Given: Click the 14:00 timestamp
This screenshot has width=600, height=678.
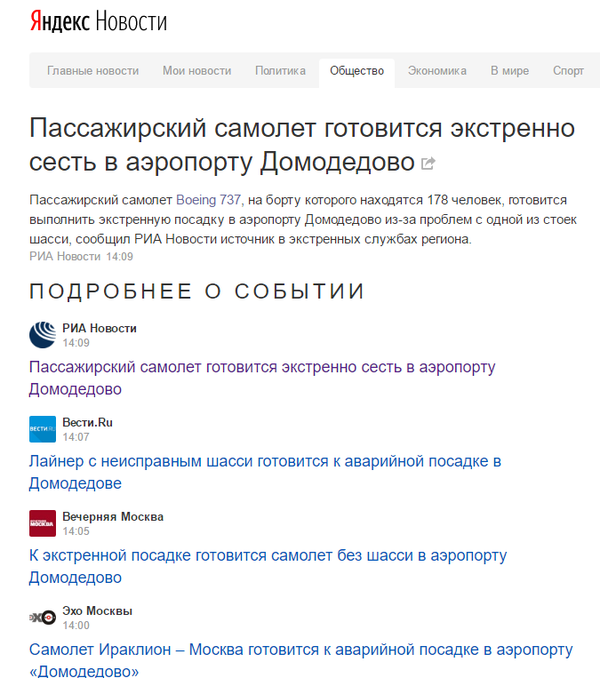Looking at the screenshot, I should pos(76,626).
